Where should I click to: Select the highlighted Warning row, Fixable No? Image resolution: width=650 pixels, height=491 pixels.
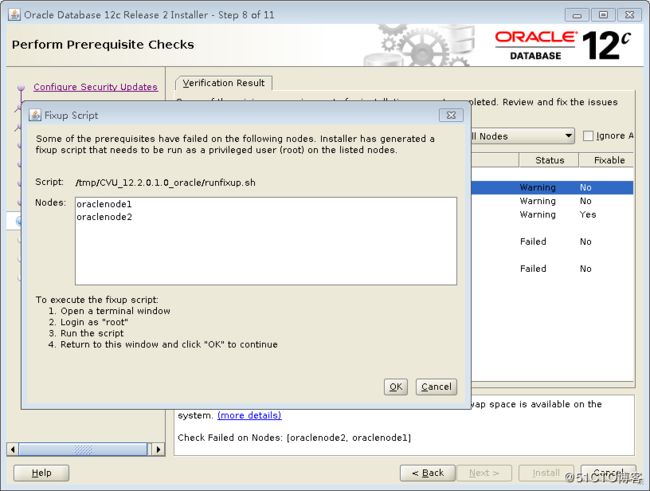coord(552,187)
